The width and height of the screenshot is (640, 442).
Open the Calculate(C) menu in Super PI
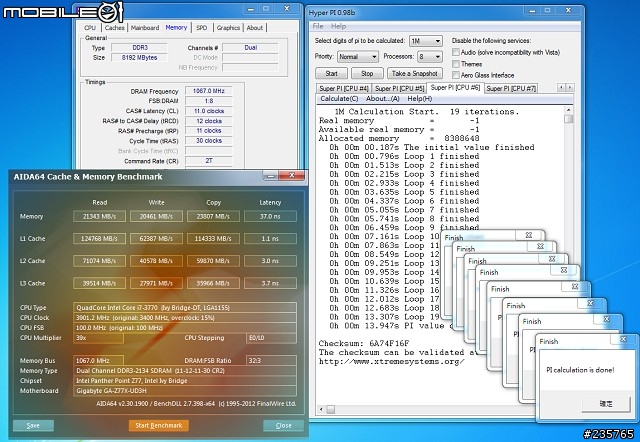(x=339, y=99)
